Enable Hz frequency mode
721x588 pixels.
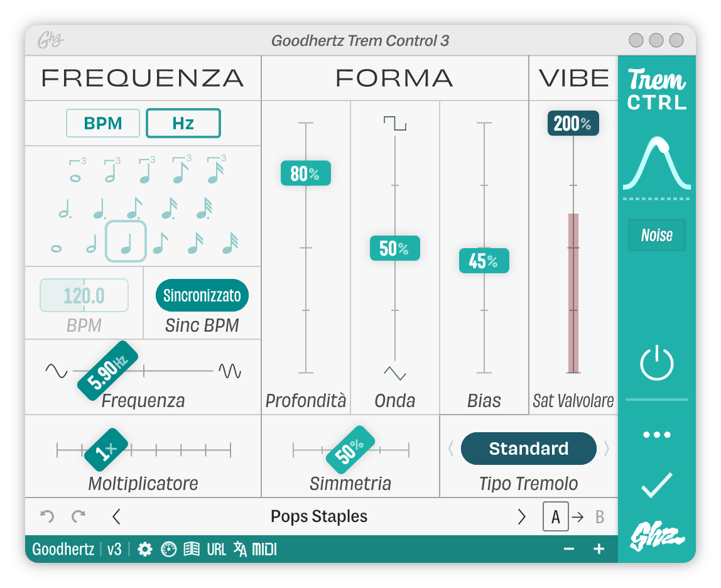point(183,123)
